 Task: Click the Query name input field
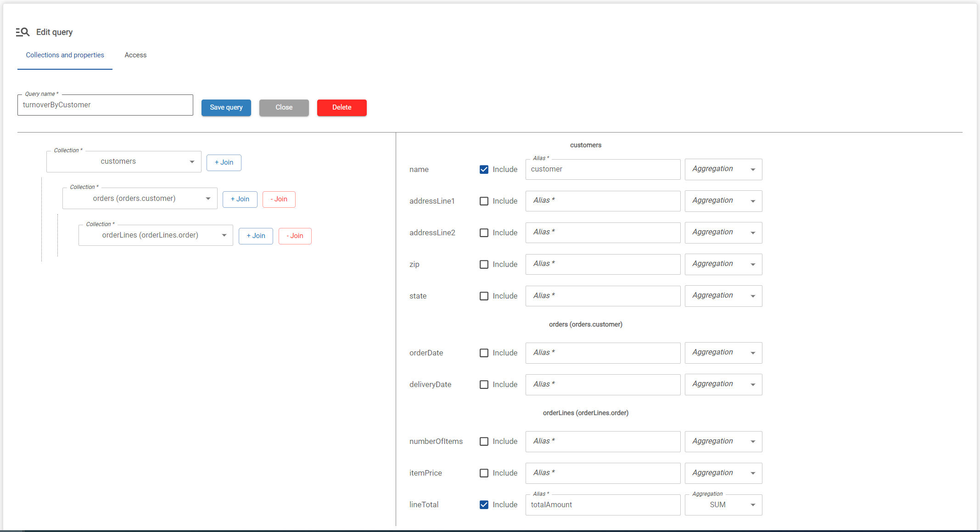coord(105,105)
